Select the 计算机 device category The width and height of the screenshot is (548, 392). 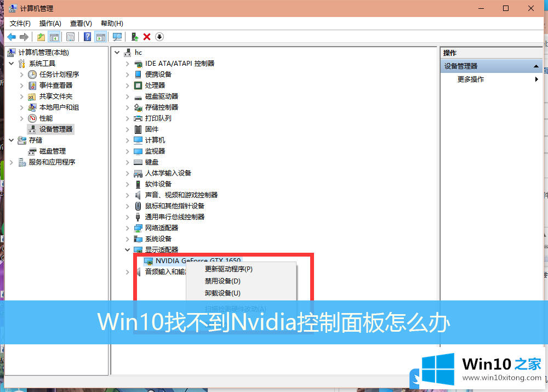point(155,140)
